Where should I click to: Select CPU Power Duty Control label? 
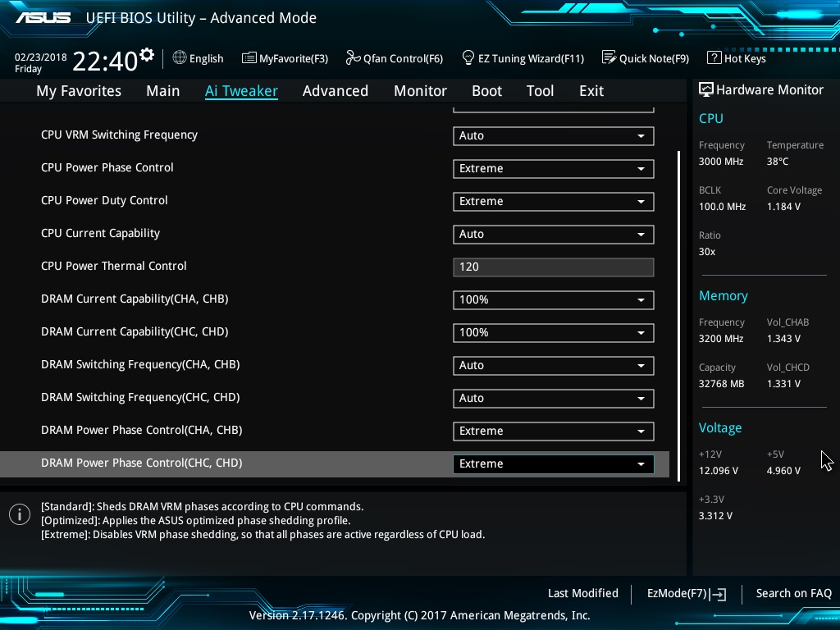[104, 200]
